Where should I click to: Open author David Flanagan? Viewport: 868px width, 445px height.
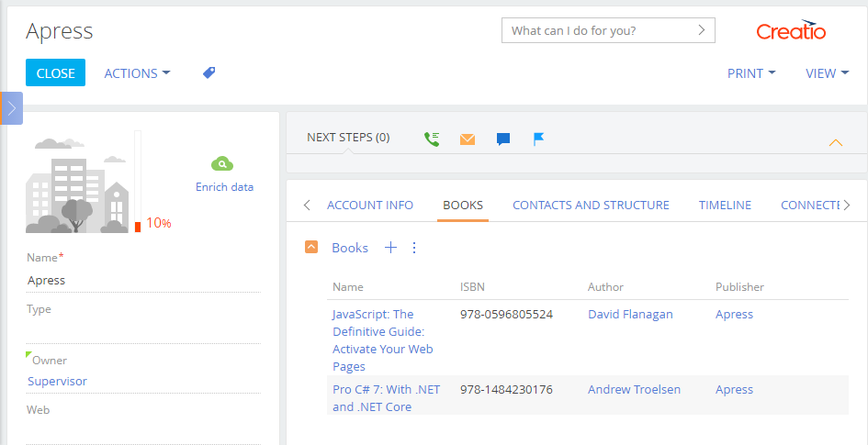click(630, 314)
